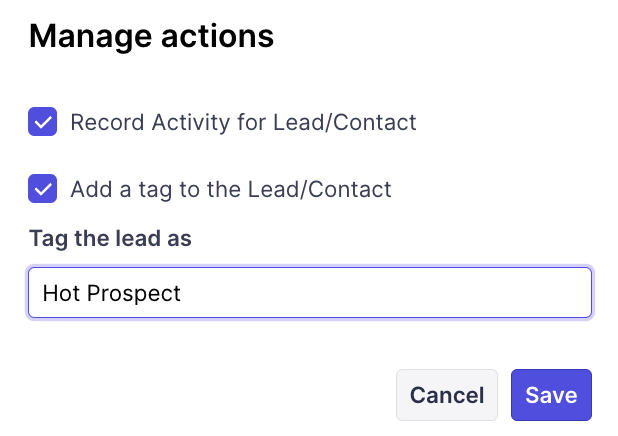The width and height of the screenshot is (618, 436).
Task: Cancel the Manage actions dialog
Action: pyautogui.click(x=447, y=395)
